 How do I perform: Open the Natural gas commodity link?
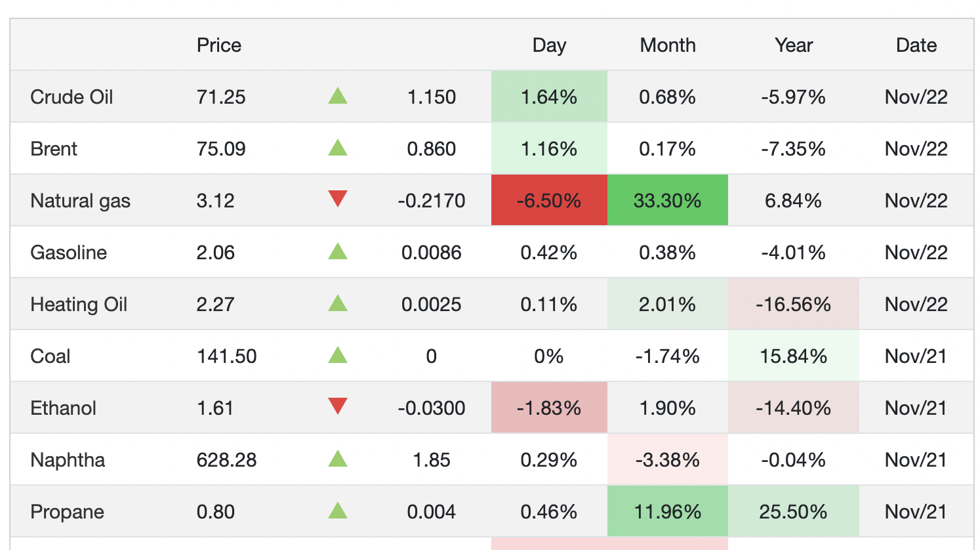[80, 201]
